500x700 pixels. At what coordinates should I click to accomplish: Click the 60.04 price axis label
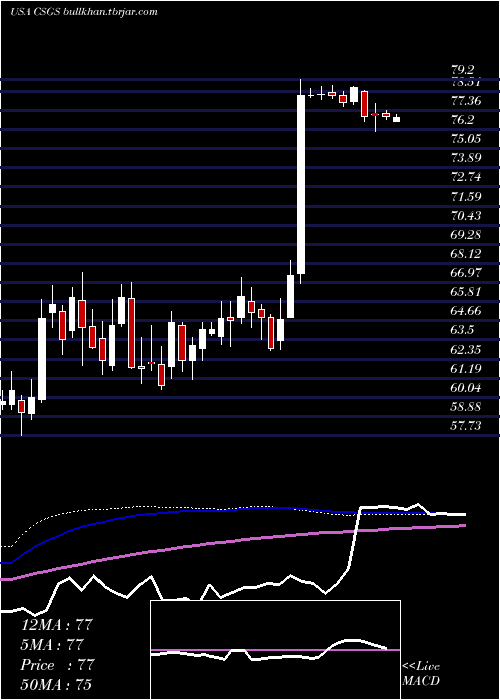pyautogui.click(x=466, y=388)
